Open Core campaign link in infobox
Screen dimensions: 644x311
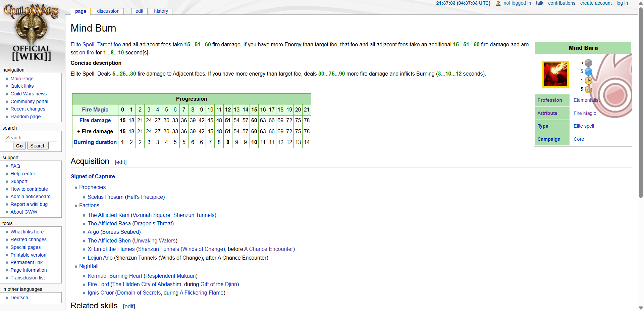point(579,139)
